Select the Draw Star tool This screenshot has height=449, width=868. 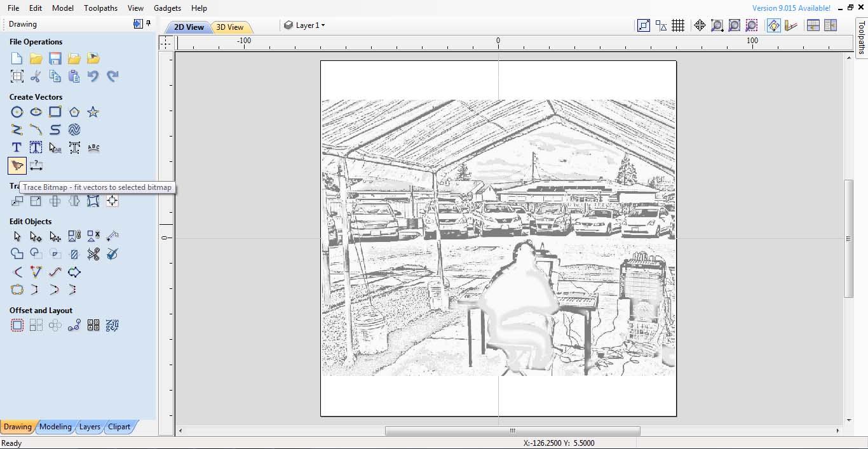(93, 112)
